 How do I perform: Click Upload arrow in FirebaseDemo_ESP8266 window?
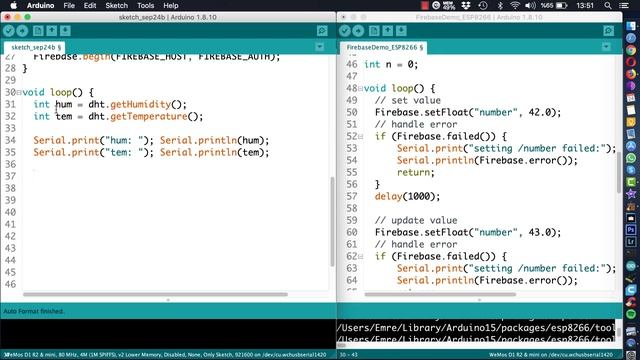point(358,31)
